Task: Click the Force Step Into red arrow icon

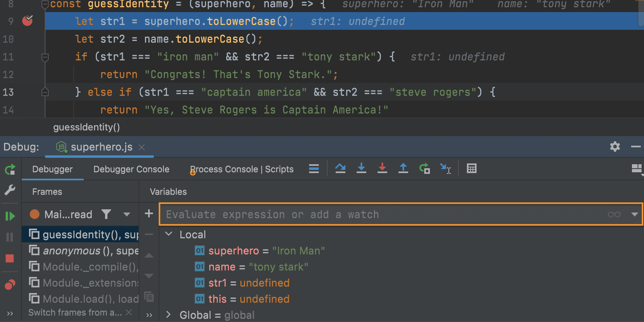Action: tap(382, 169)
